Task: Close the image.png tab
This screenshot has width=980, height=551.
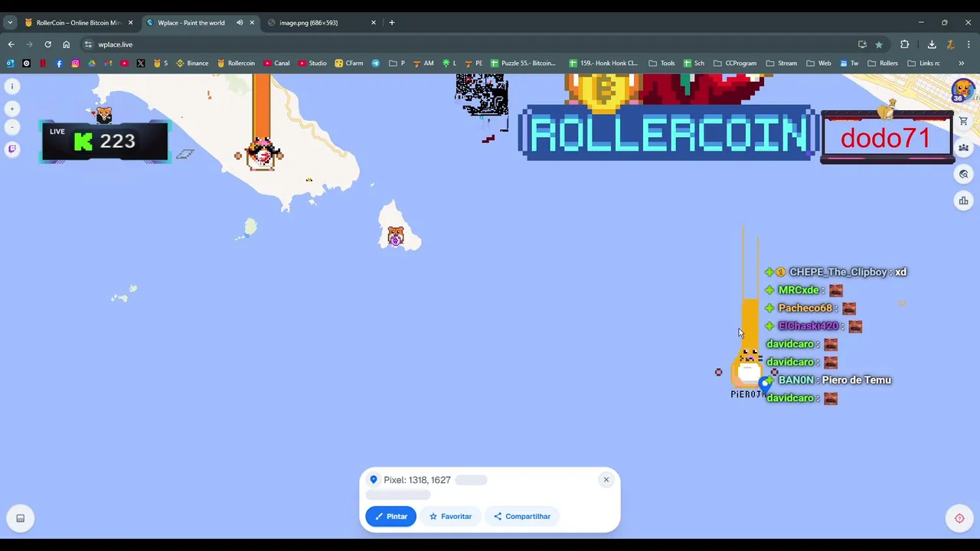Action: tap(374, 23)
